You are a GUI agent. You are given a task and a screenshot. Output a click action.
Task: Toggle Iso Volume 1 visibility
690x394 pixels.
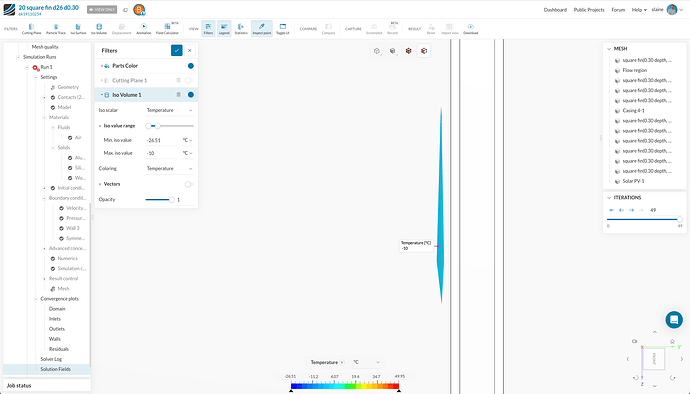click(191, 95)
